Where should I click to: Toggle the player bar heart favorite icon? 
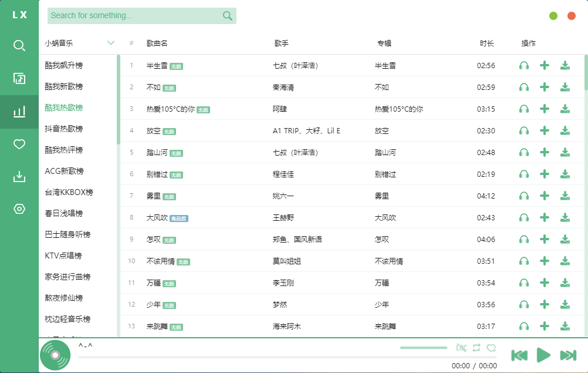coord(491,348)
